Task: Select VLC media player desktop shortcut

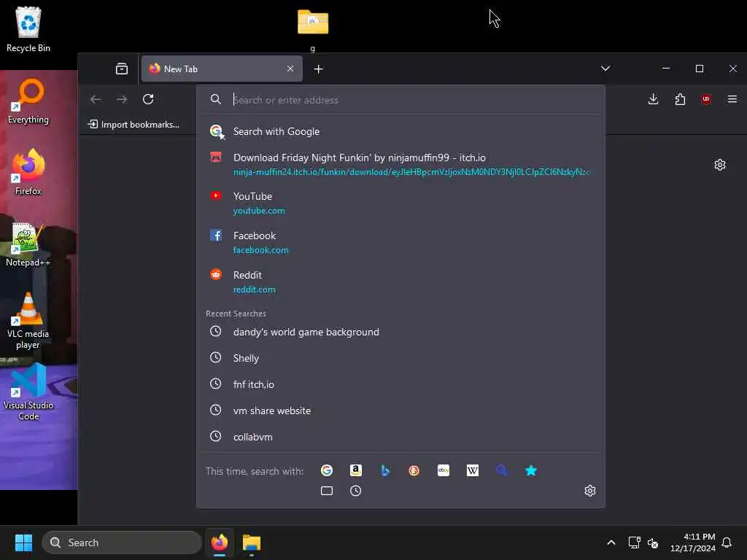Action: pos(28,321)
